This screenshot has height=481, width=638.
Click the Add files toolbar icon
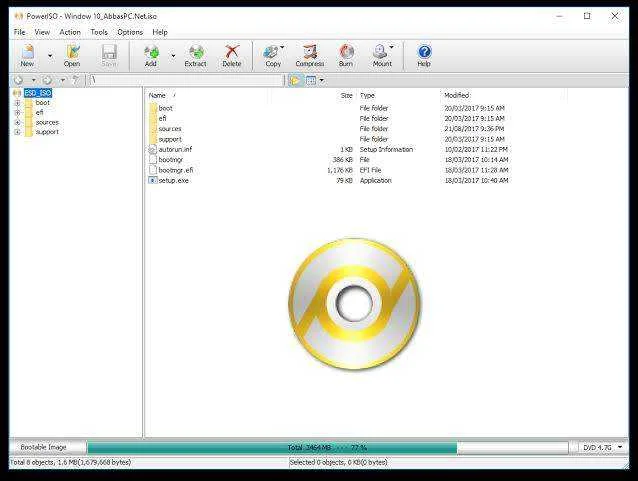(151, 56)
